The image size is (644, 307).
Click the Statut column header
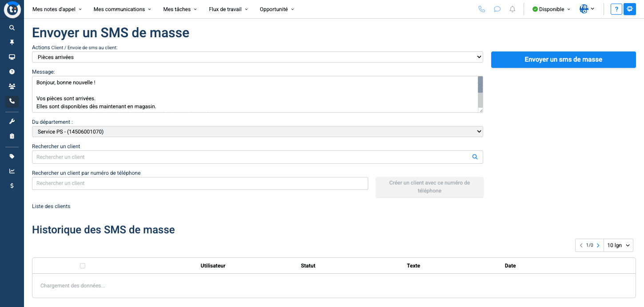308,266
